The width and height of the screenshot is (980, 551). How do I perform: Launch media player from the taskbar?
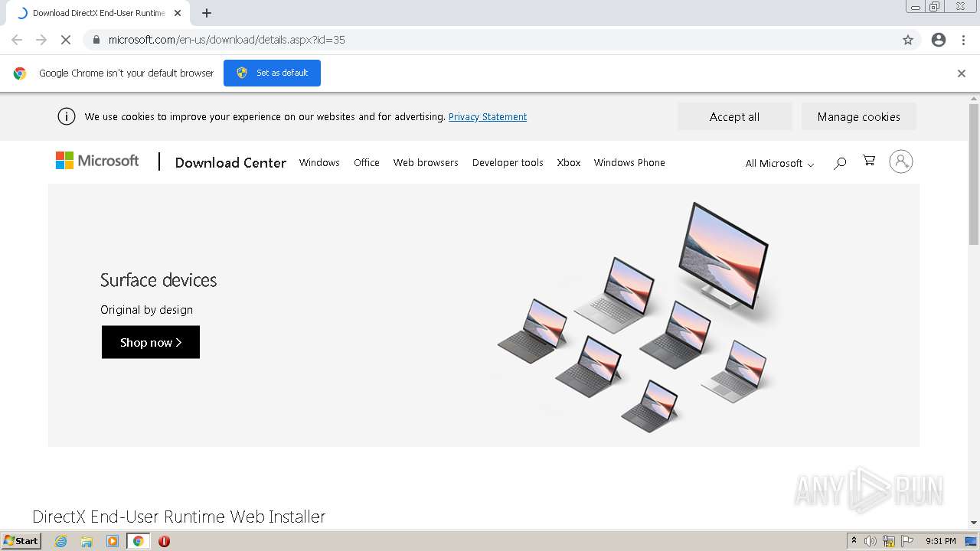click(113, 541)
